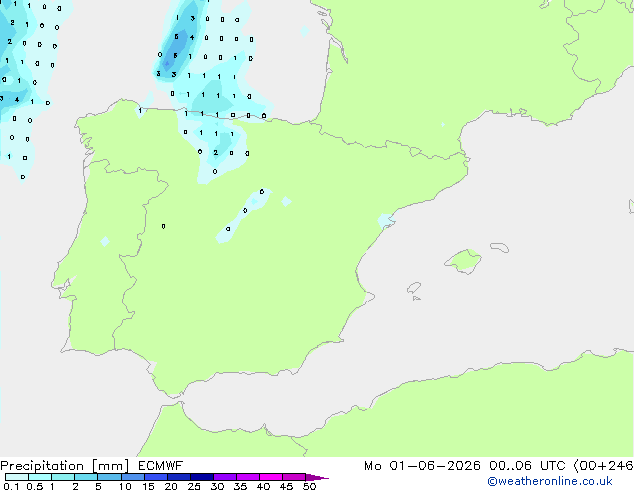Click the "30" legend scale label
Viewport: 634px width, 490px height.
point(217,486)
